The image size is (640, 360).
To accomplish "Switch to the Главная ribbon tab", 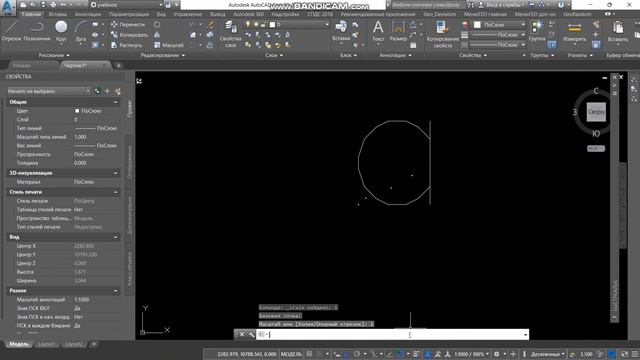I will pyautogui.click(x=31, y=14).
